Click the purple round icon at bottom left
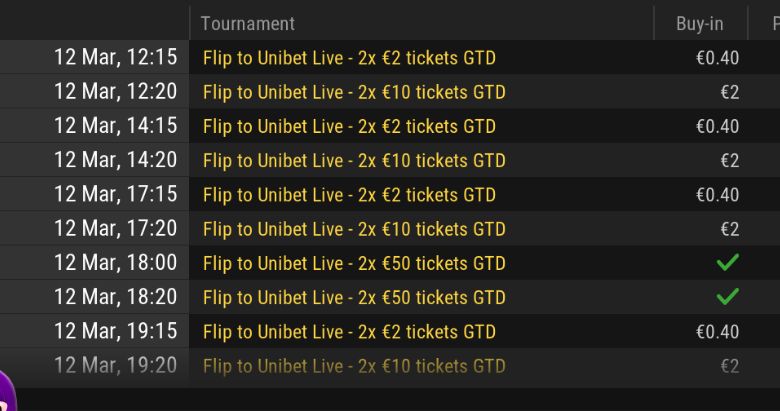This screenshot has height=411, width=780. click(x=7, y=391)
